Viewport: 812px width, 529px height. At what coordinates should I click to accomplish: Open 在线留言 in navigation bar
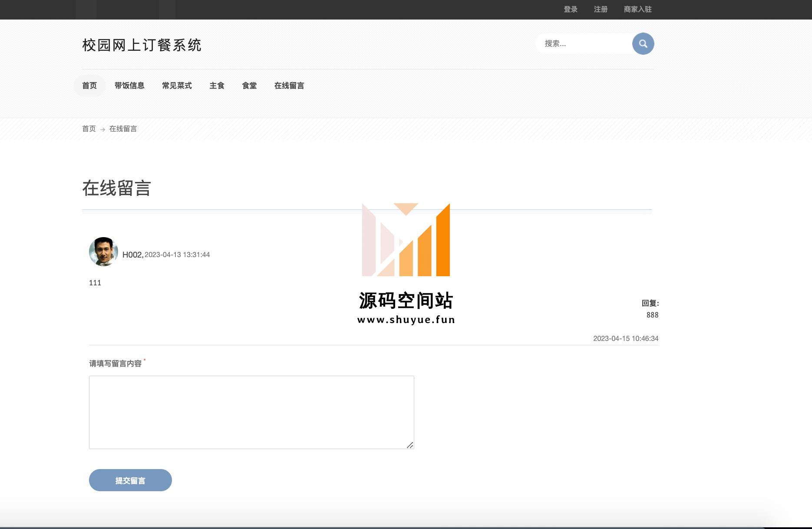point(289,86)
